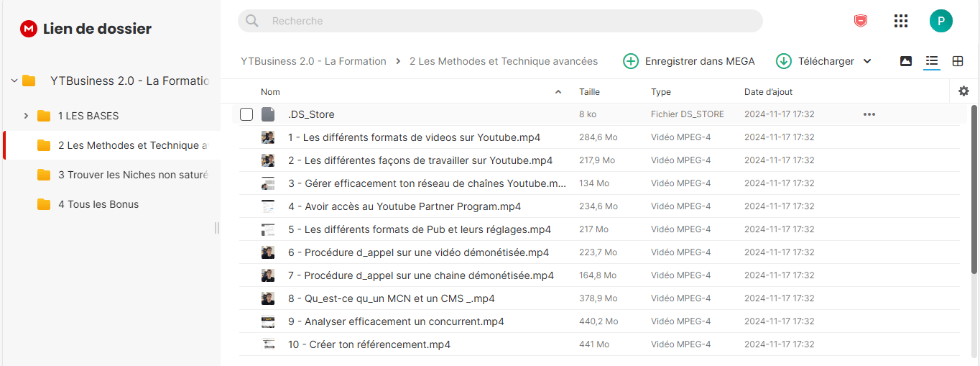980x366 pixels.
Task: Click the .DS_Store file name
Action: point(311,114)
